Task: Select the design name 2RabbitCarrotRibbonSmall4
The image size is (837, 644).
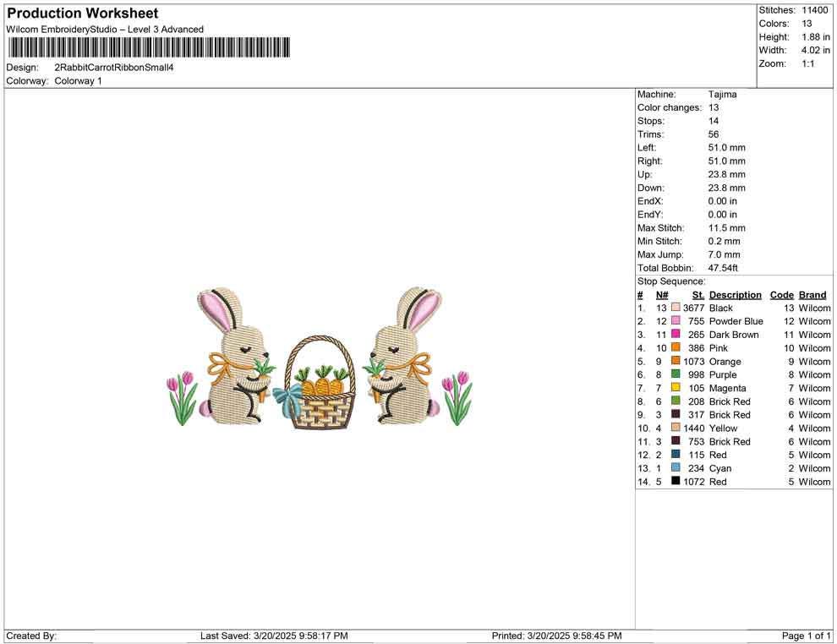Action: [114, 67]
